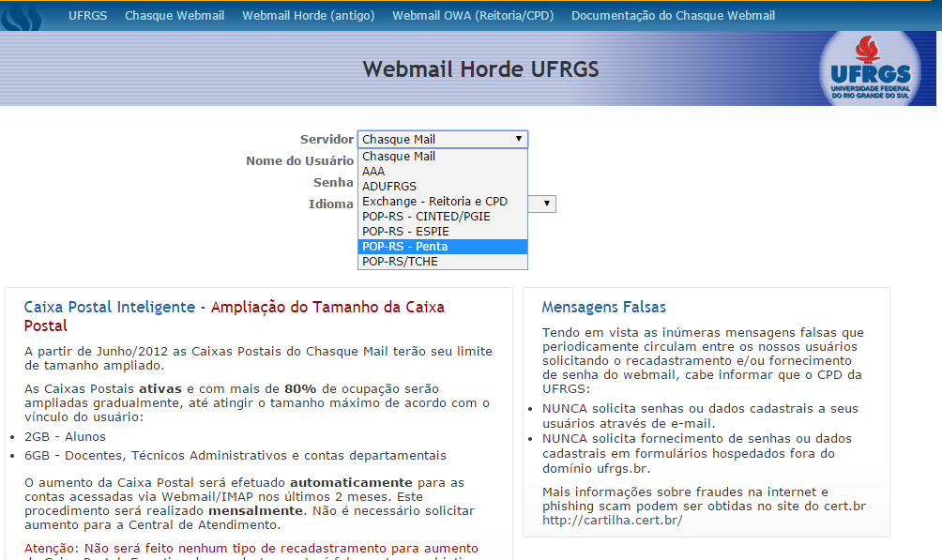The width and height of the screenshot is (942, 560).
Task: Open Documentação do Chasque Webmail link
Action: (673, 16)
